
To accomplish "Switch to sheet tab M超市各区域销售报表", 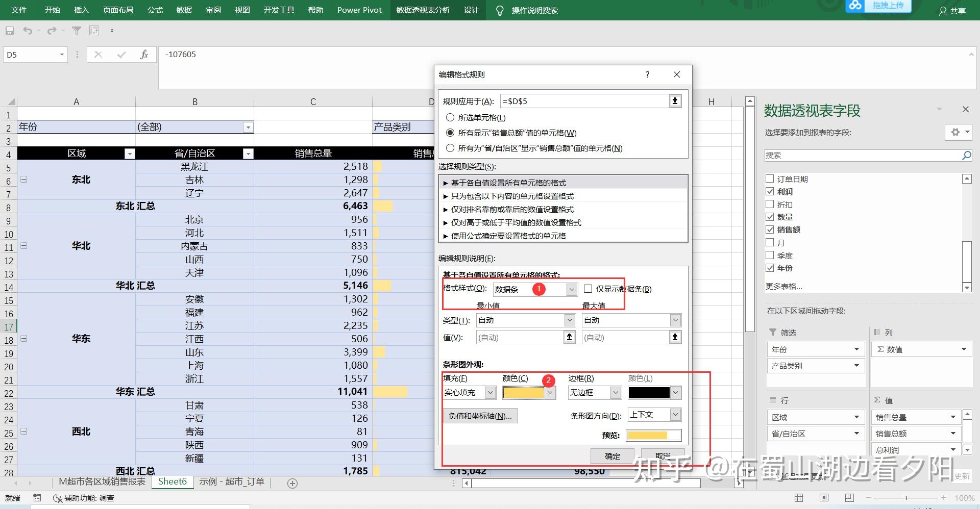I will pyautogui.click(x=102, y=481).
